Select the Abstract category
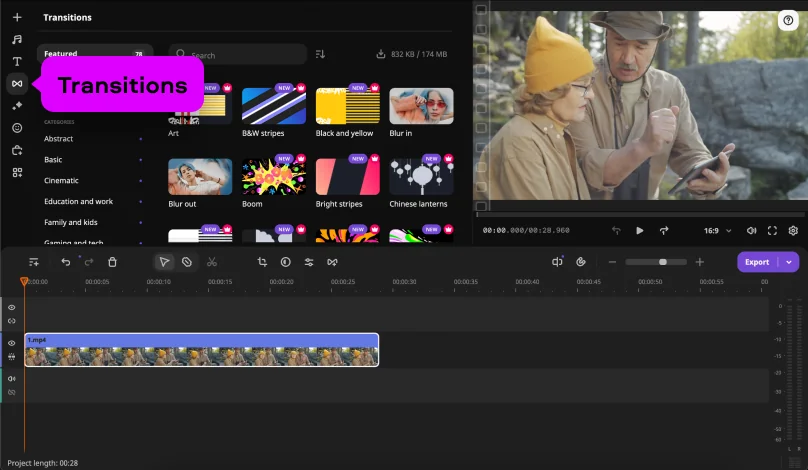The height and width of the screenshot is (470, 808). [58, 139]
